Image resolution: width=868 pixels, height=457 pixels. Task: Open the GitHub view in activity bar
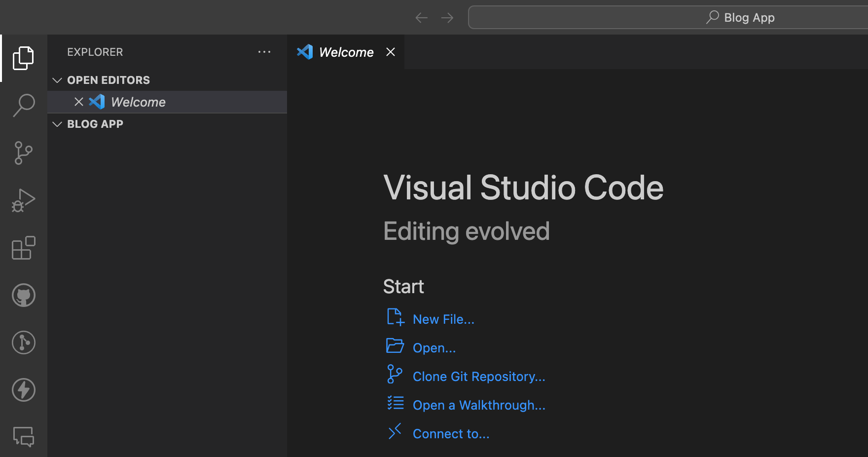[x=24, y=295]
